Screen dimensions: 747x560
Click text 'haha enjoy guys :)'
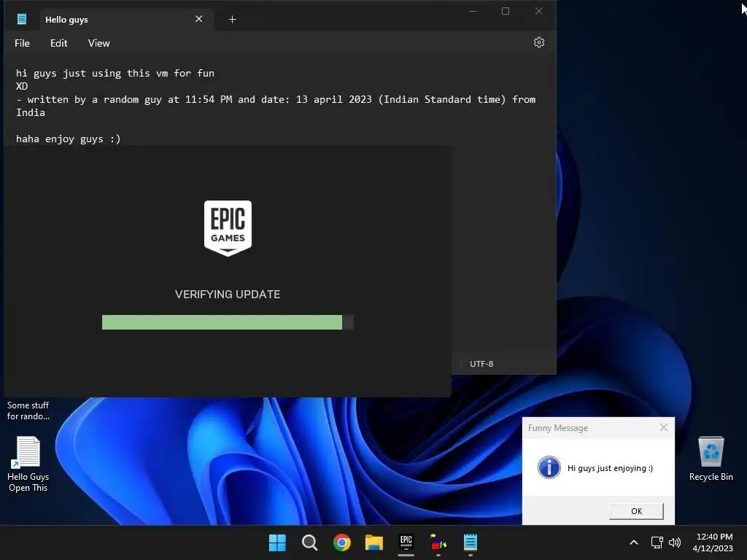coord(68,139)
